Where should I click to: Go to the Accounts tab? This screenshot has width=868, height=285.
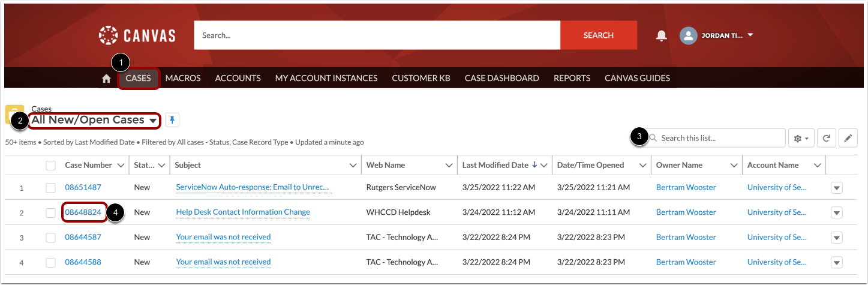[238, 79]
